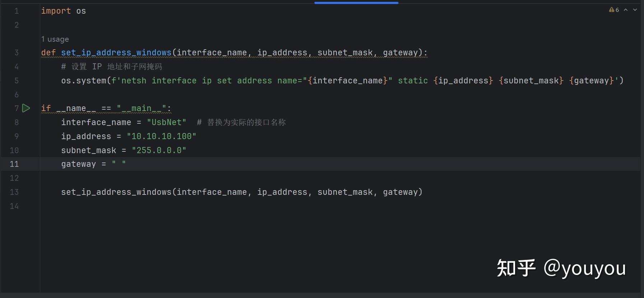644x298 pixels.
Task: Click the os.system netsh command line
Action: click(342, 81)
